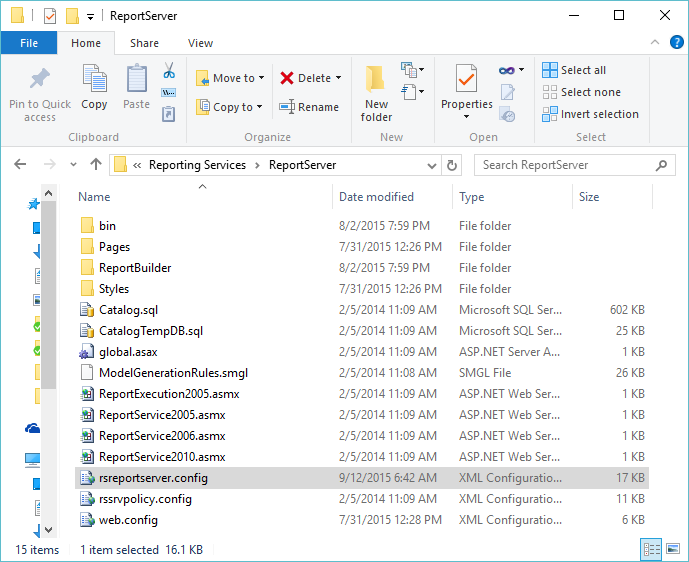Click OneDrive cloud icon in navigation pane
Image resolution: width=689 pixels, height=562 pixels.
[x=33, y=428]
